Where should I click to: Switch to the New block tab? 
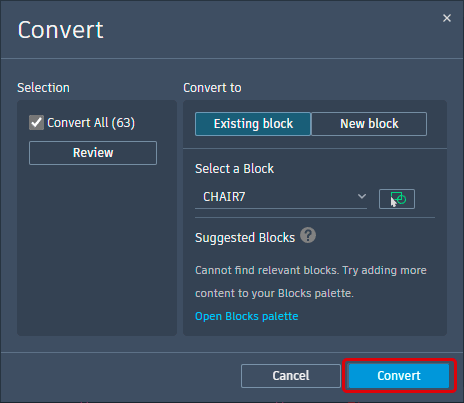point(369,124)
